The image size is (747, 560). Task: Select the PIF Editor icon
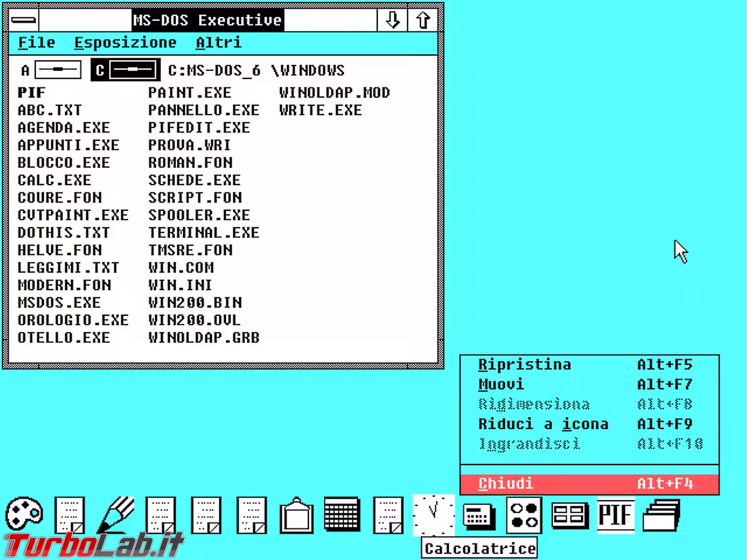pos(615,516)
